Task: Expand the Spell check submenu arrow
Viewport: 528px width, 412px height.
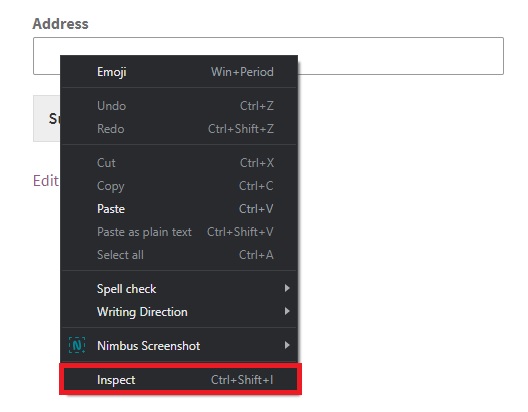Action: [287, 288]
